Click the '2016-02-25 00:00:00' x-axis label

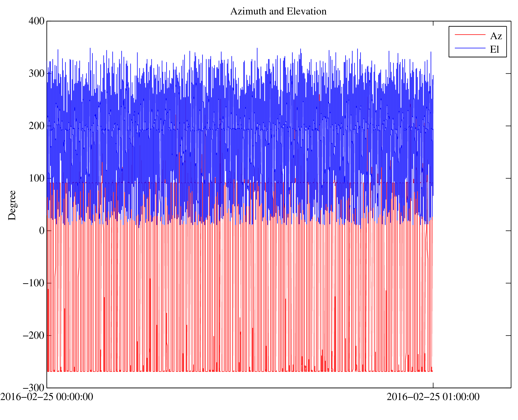coord(47,397)
